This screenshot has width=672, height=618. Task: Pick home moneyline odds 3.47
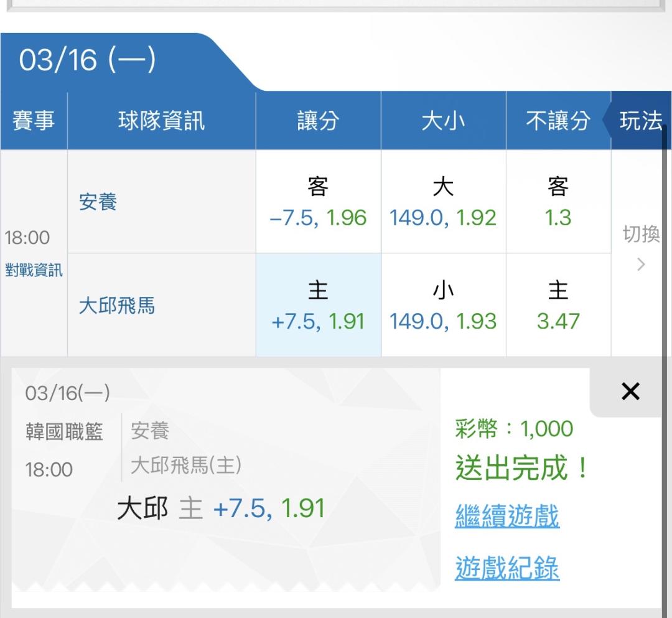(558, 306)
